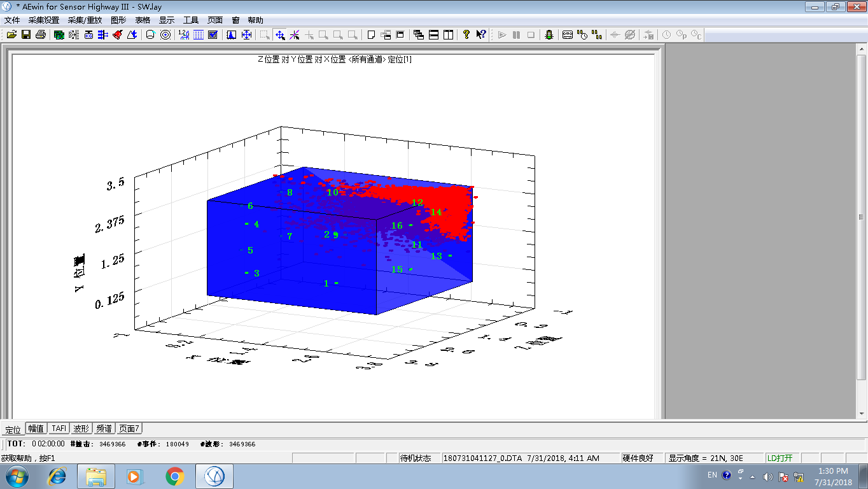Click the cassette tape replay icon

click(568, 34)
